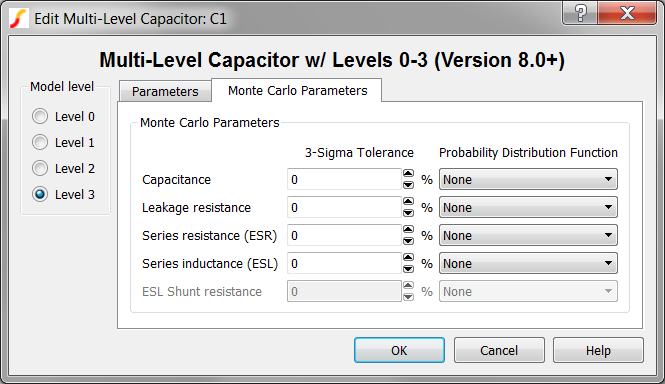This screenshot has height=384, width=665.
Task: Click the SIMPLIS app icon in title bar
Action: click(19, 19)
